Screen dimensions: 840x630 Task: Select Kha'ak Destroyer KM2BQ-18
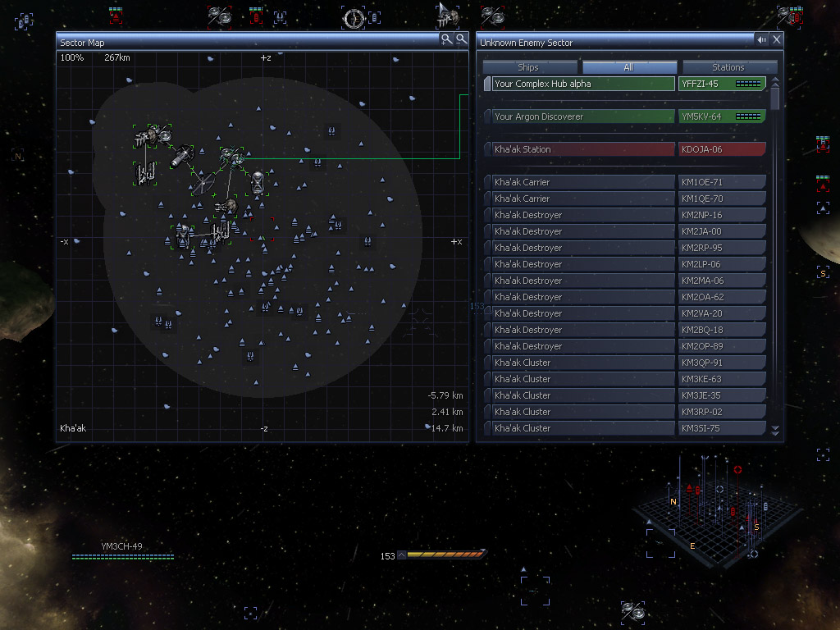(x=624, y=330)
